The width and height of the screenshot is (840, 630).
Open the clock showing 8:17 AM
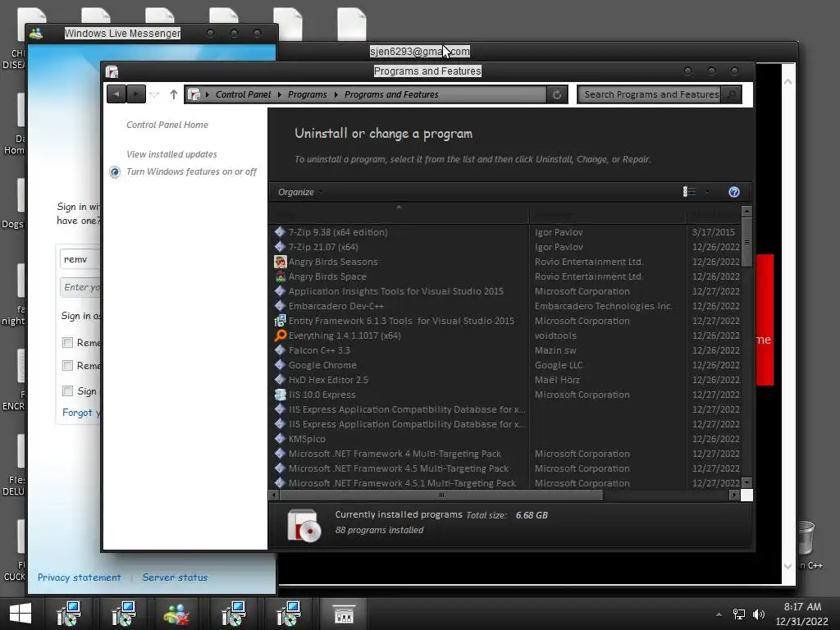point(802,614)
